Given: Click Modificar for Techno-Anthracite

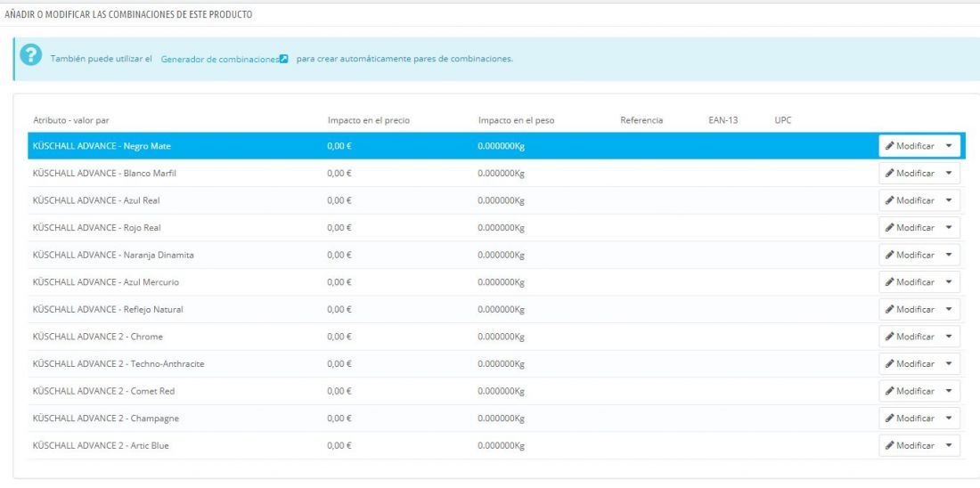Looking at the screenshot, I should (910, 363).
